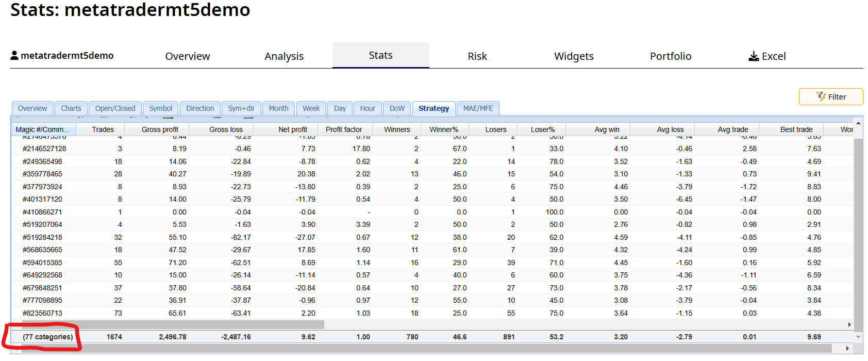This screenshot has height=361, width=868.
Task: Select strategy row #823560713
Action: (x=432, y=313)
